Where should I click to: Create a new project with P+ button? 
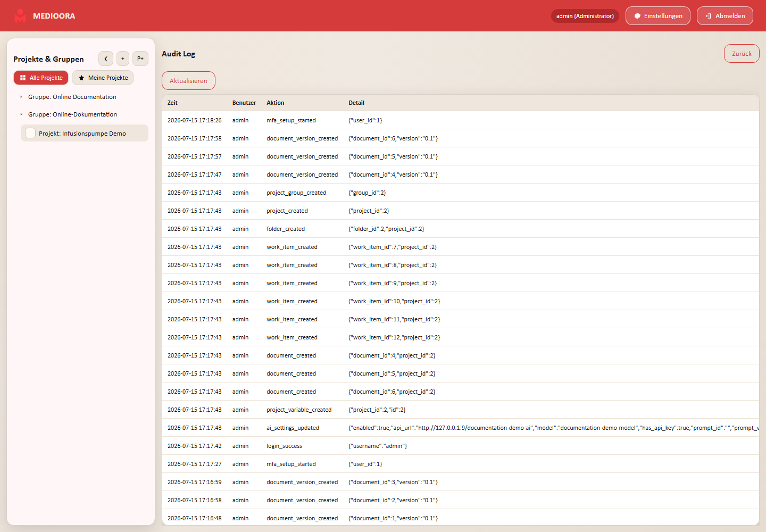click(140, 59)
